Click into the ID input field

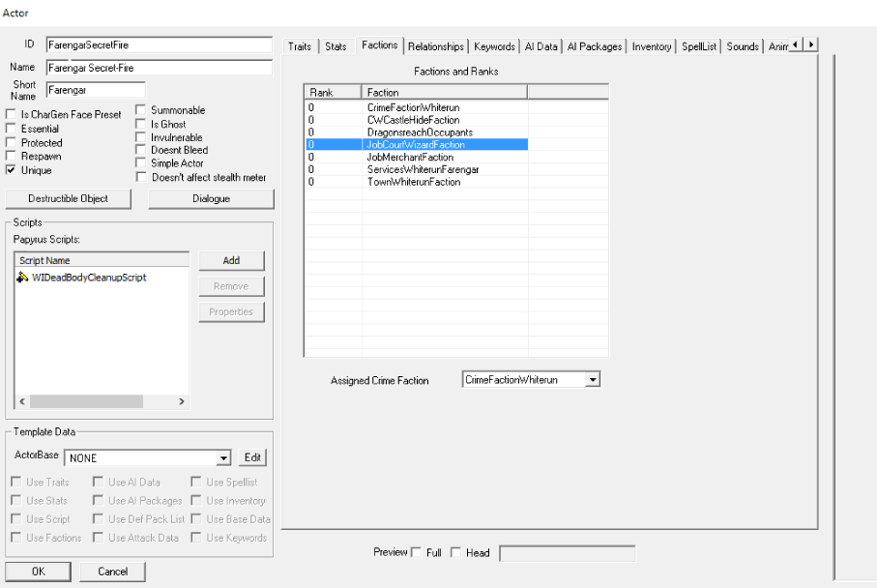point(159,44)
